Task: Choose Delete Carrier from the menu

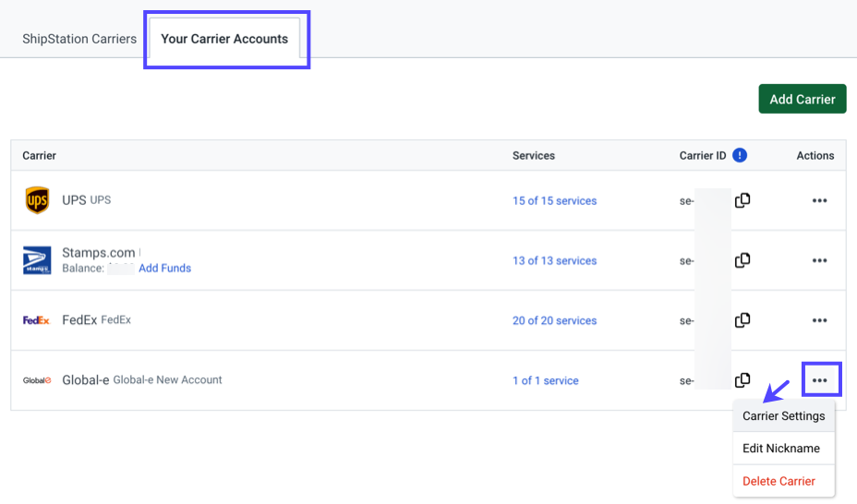Action: pyautogui.click(x=779, y=481)
